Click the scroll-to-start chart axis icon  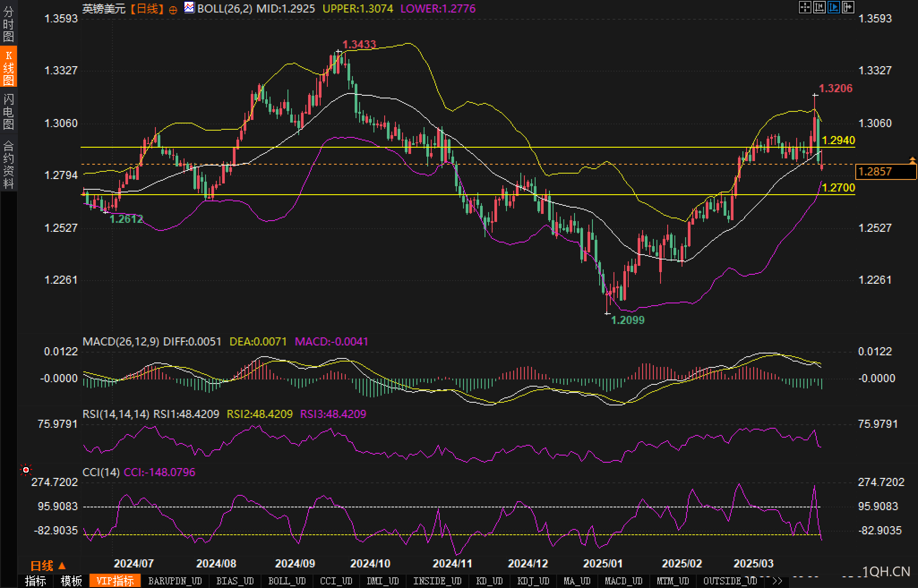[x=819, y=7]
